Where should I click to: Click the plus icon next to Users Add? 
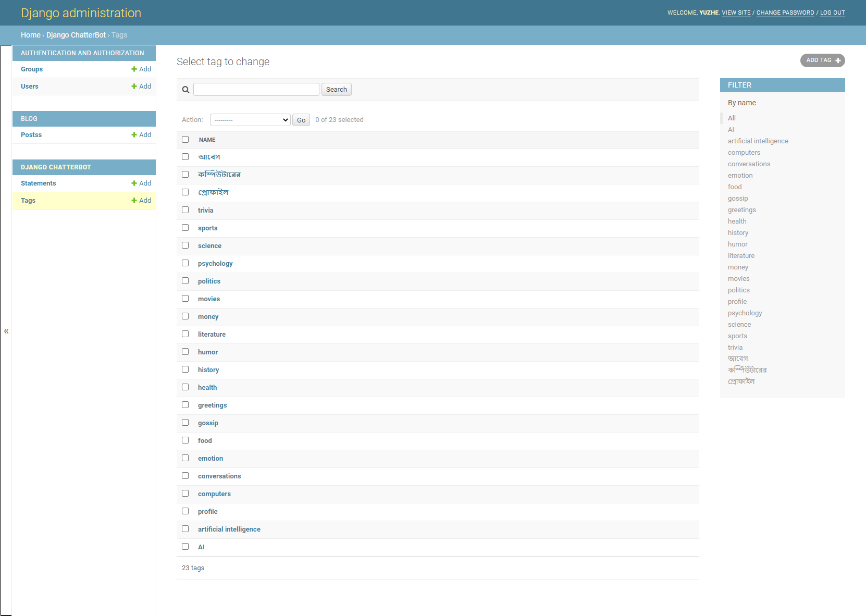point(134,87)
